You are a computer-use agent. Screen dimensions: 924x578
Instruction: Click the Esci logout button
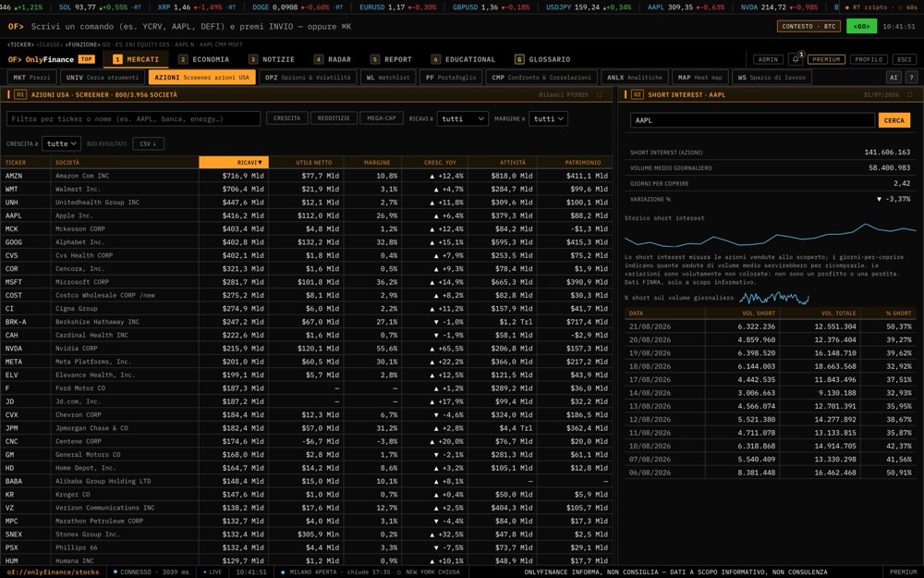tap(905, 59)
